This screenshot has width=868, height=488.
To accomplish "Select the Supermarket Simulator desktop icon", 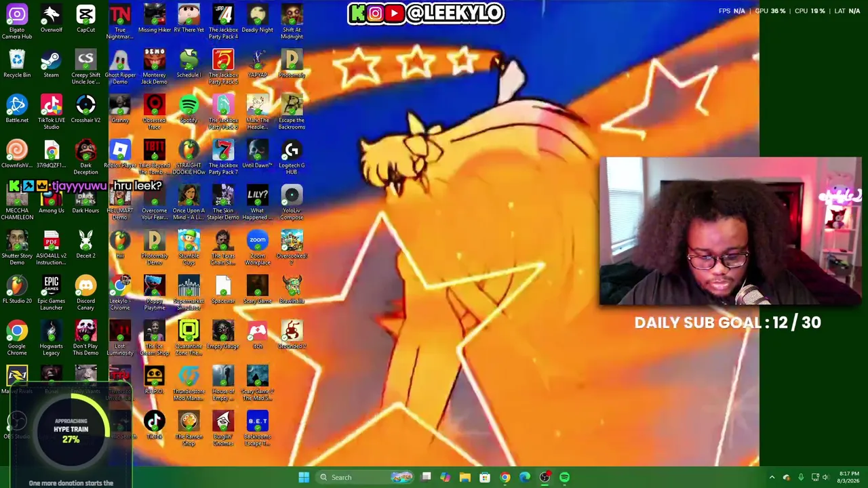I will point(189,293).
